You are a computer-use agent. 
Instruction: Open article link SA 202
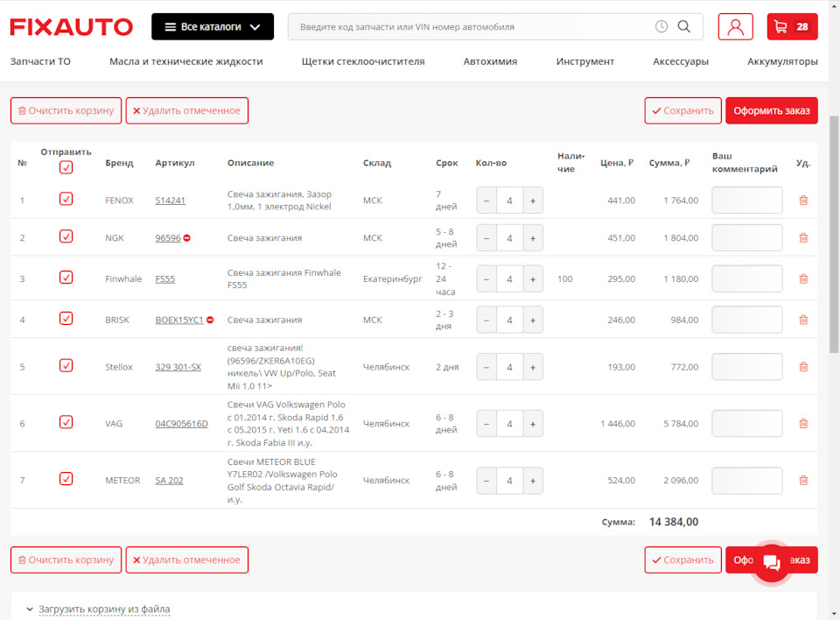(x=169, y=481)
